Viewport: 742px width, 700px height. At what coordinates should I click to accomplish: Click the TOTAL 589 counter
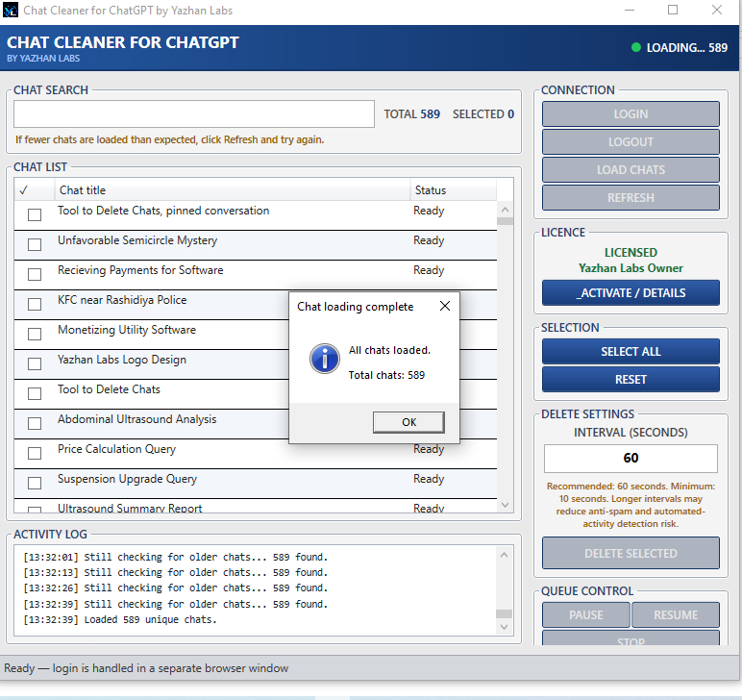pyautogui.click(x=411, y=114)
